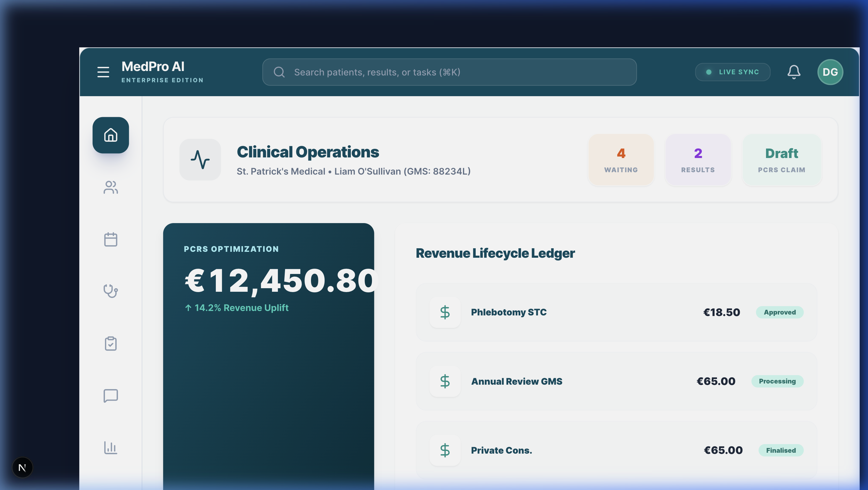868x490 pixels.
Task: Switch to the Results counter card
Action: point(698,160)
